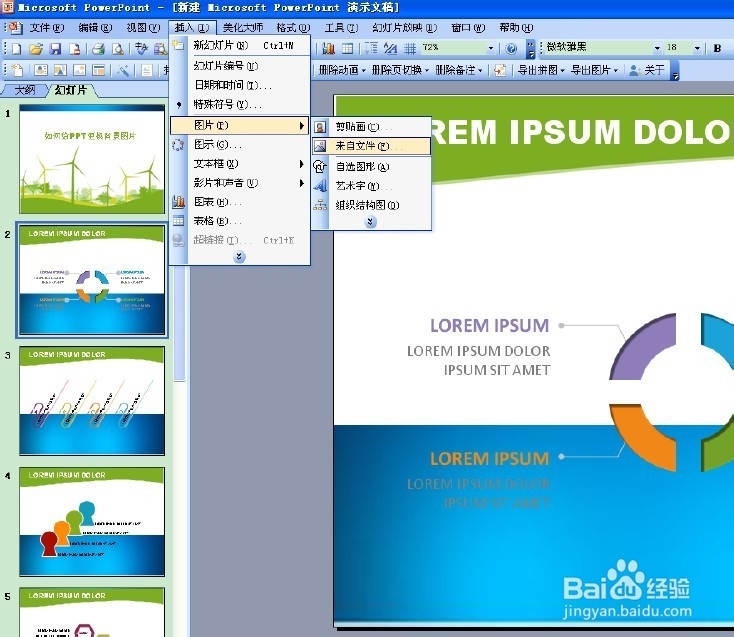Switch to the 幻灯片 tab
This screenshot has width=734, height=637.
71,89
